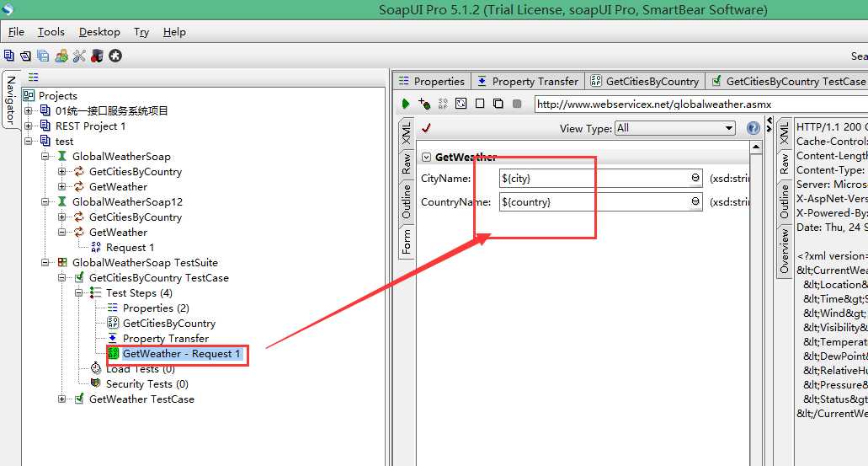Click the single square icon in request toolbar
Screen dimensions: 868x466
[480, 104]
